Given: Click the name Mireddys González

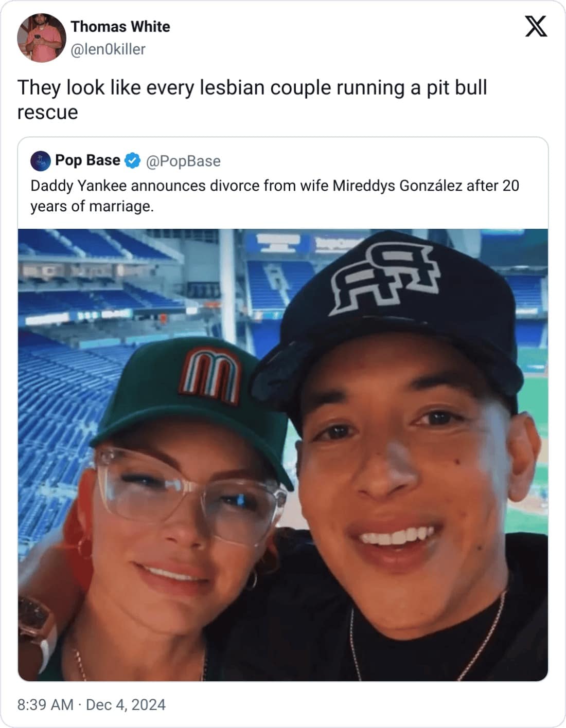Looking at the screenshot, I should coord(398,185).
